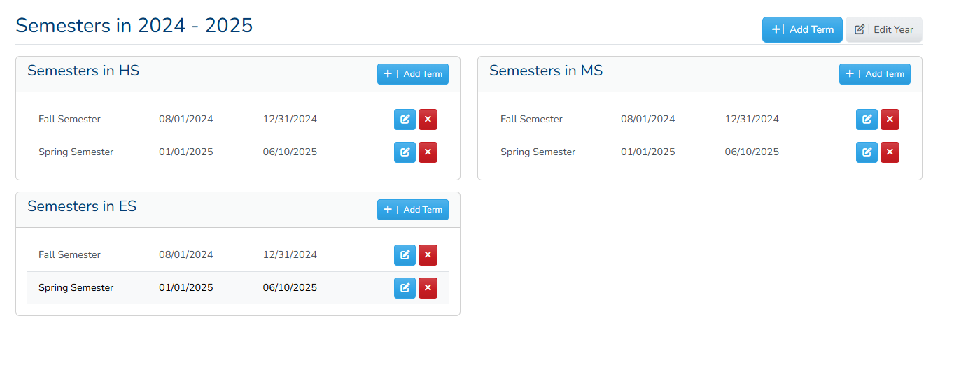Edit the HS Fall Semester term
This screenshot has width=980, height=374.
405,120
